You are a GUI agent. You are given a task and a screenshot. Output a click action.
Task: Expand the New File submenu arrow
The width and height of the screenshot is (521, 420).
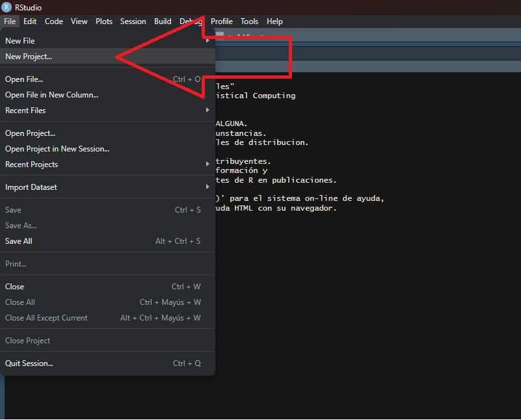tap(207, 41)
